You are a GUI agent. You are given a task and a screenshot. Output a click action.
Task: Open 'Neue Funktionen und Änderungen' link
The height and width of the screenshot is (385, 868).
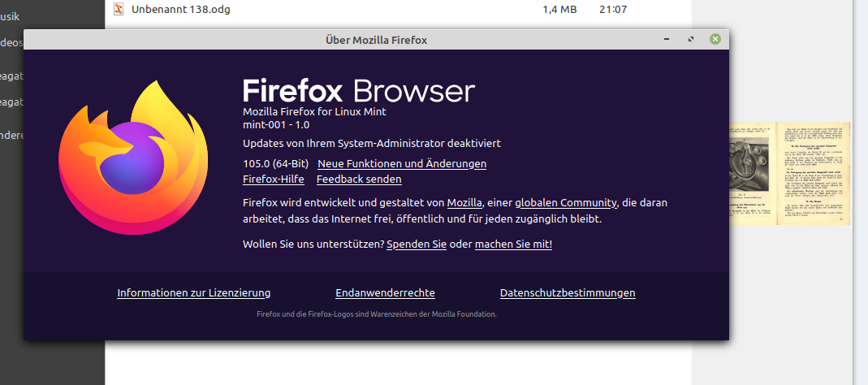402,164
